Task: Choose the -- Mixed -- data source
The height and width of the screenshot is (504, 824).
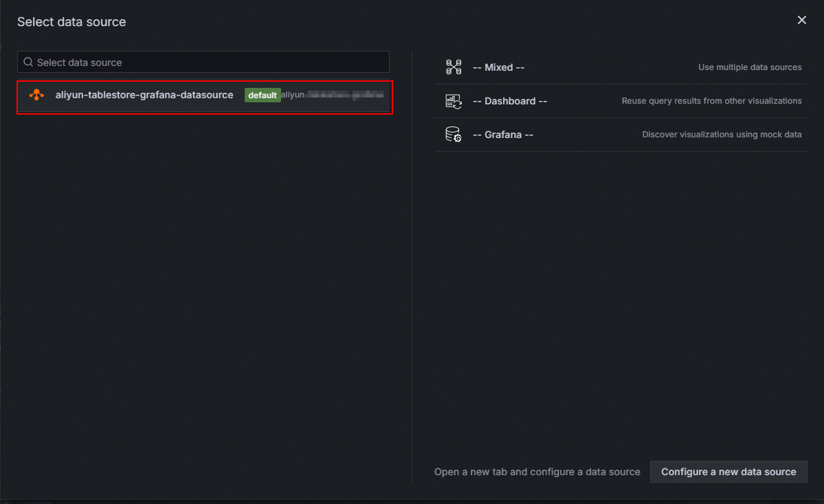Action: 621,67
